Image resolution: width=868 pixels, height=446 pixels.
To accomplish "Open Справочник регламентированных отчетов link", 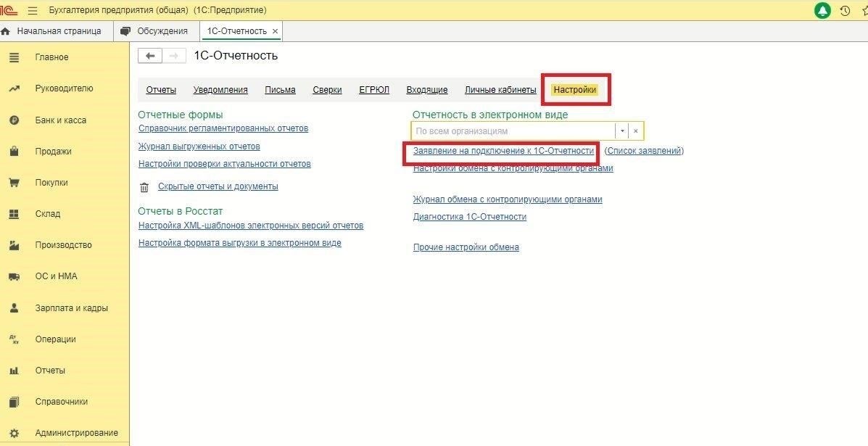I will point(223,128).
